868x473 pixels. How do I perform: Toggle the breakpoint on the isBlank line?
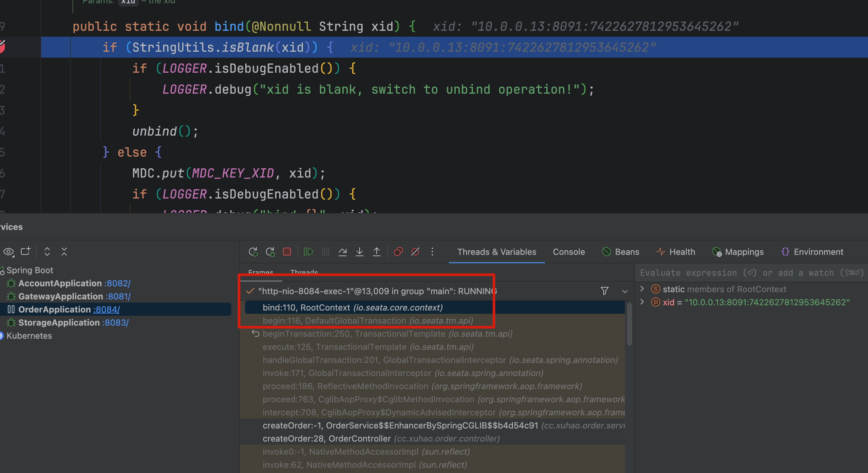(2, 47)
